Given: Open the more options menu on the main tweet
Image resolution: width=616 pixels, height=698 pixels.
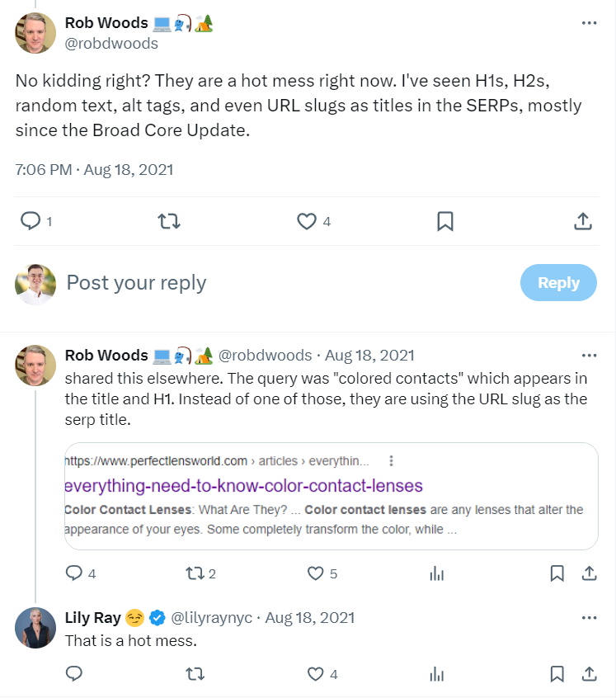Looking at the screenshot, I should pyautogui.click(x=589, y=23).
